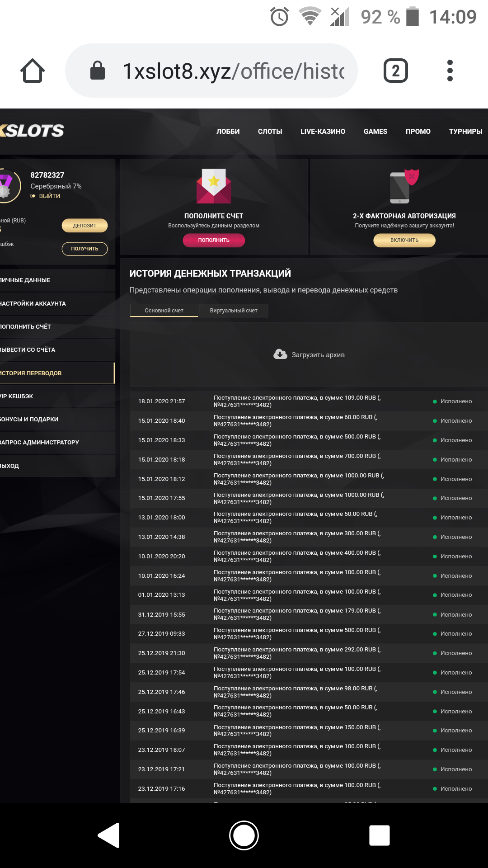Click the ВЫЙТИ logout link
The height and width of the screenshot is (868, 488).
pos(45,196)
